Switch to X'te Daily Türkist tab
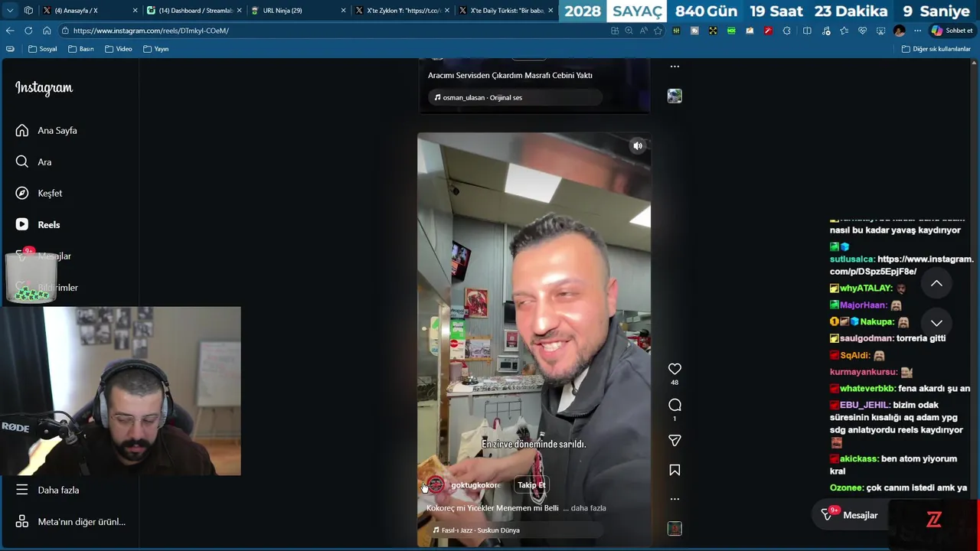The width and height of the screenshot is (980, 551). point(507,11)
